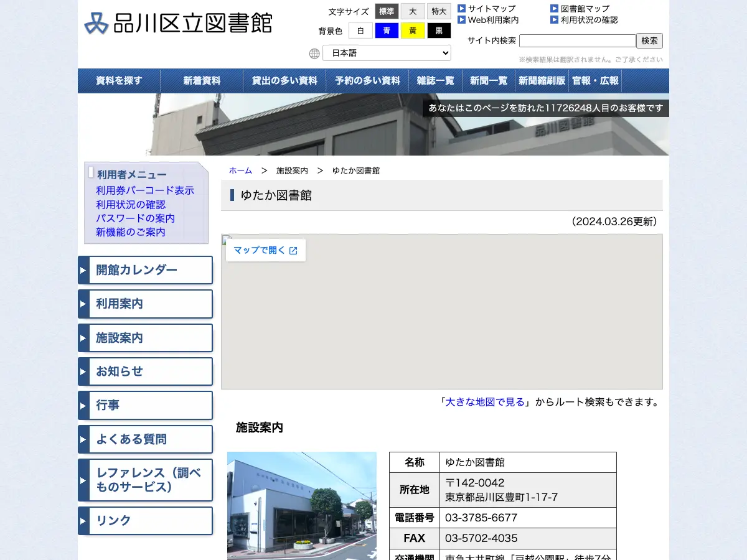Click the arrow icon beside Web利用案内
Screen dimensions: 747x560
pos(462,20)
